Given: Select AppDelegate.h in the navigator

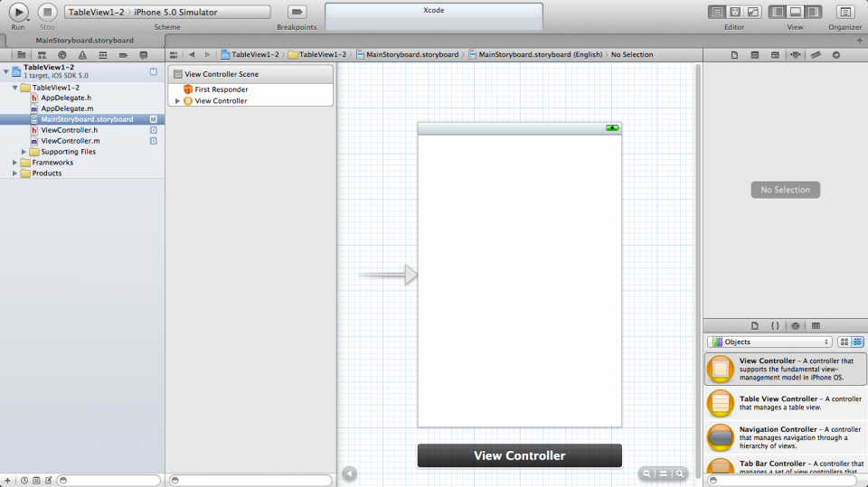Looking at the screenshot, I should pos(66,98).
